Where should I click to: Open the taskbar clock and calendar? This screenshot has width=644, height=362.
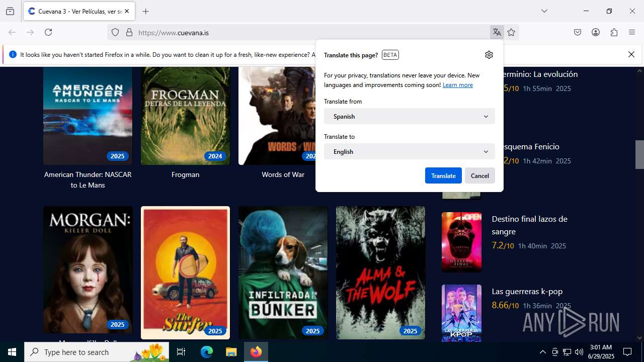(601, 352)
